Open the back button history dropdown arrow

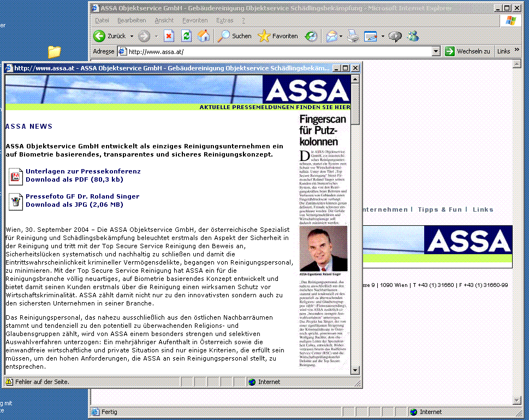coord(132,37)
